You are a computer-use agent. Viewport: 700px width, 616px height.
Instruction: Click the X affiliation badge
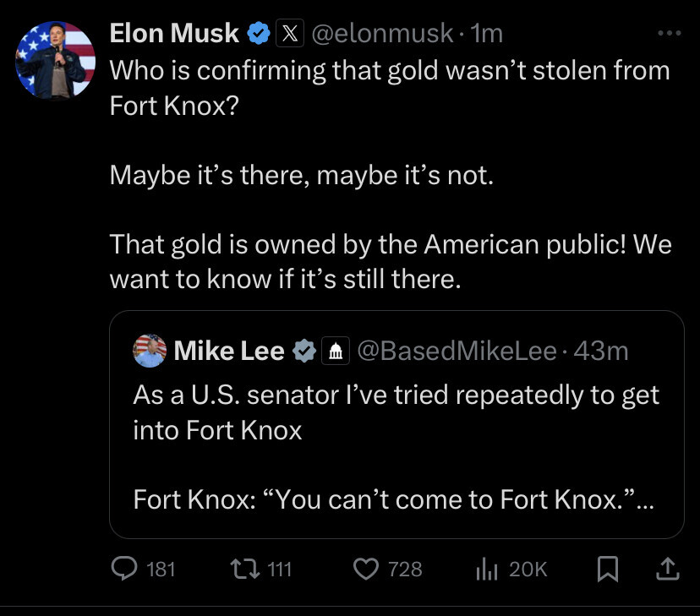[290, 34]
